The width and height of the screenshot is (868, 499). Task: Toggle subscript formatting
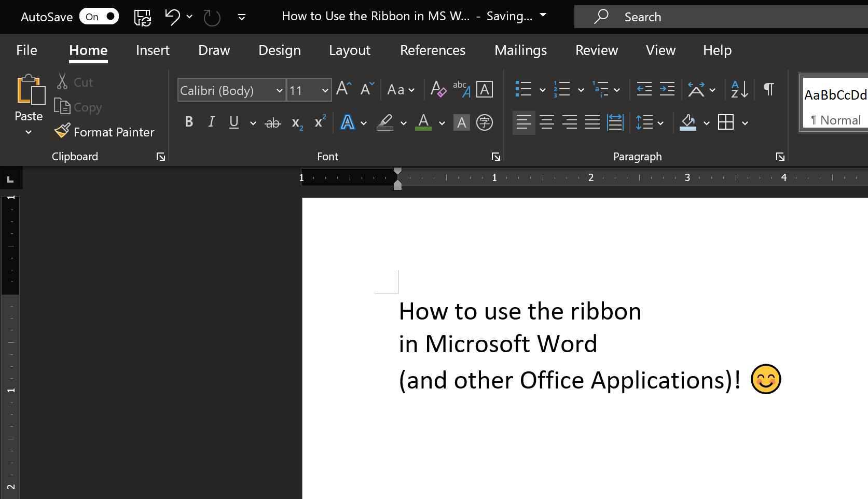[297, 123]
